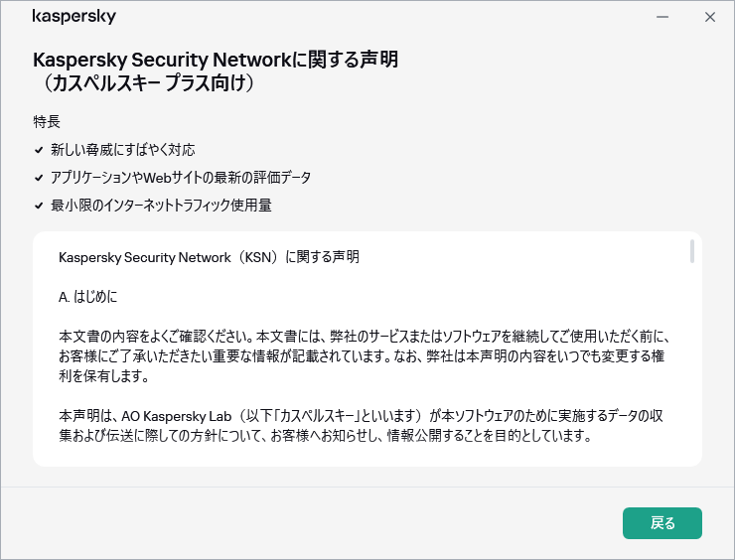Image resolution: width=735 pixels, height=560 pixels.
Task: Click the 特長 label
Action: pos(47,122)
